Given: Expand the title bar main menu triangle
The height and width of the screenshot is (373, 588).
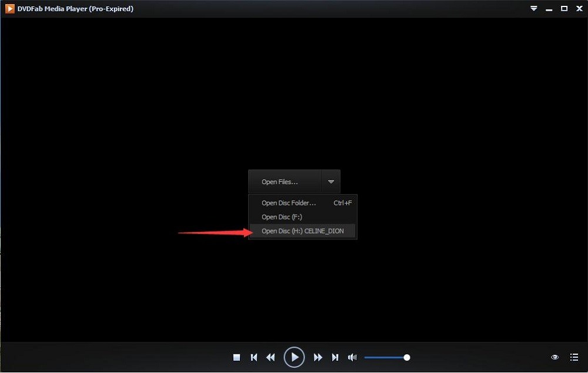Looking at the screenshot, I should tap(534, 9).
